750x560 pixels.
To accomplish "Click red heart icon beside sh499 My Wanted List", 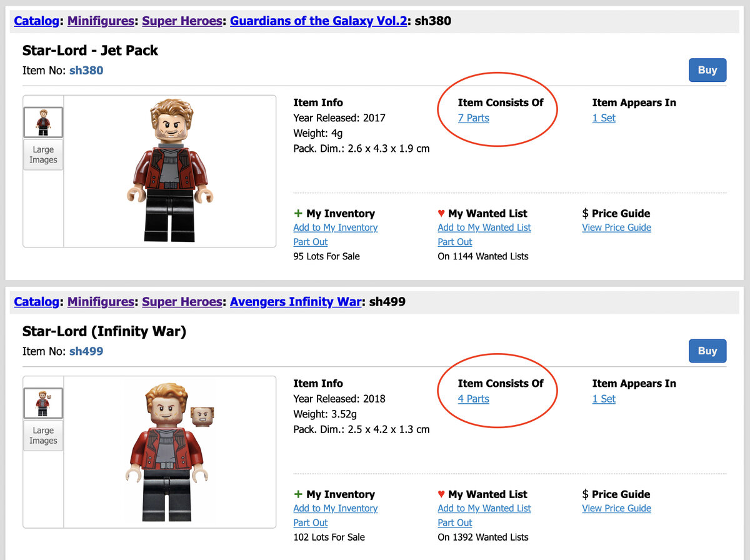I will (441, 494).
